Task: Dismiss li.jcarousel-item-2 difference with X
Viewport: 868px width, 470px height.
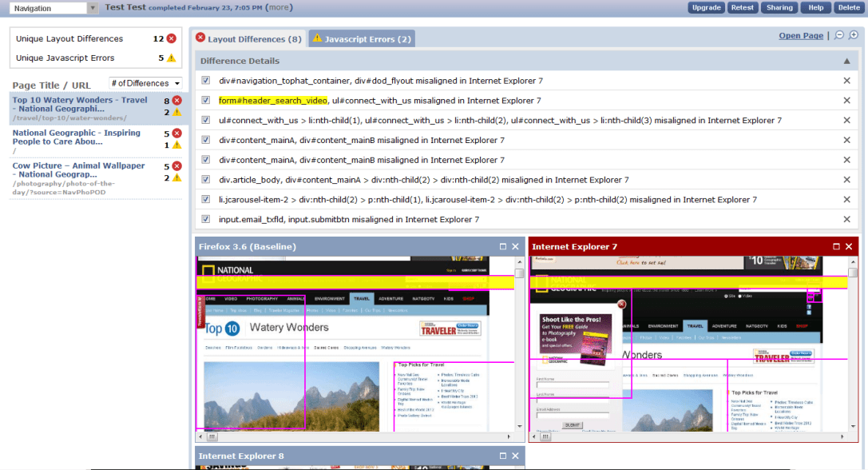Action: coord(846,200)
